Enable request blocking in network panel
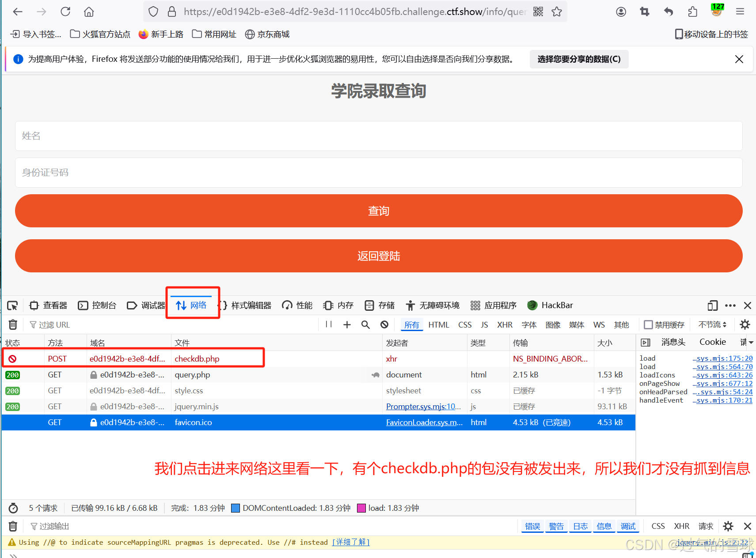Screen dimensions: 756x558 [384, 324]
